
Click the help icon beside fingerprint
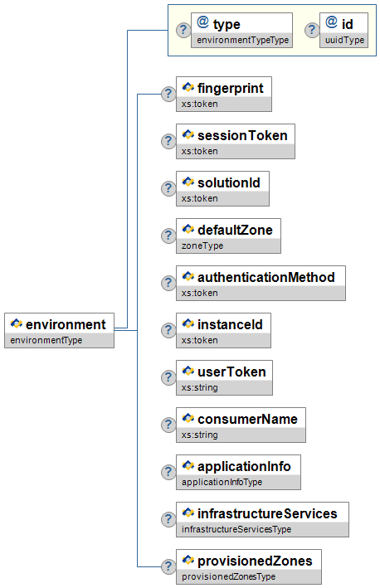(x=168, y=94)
